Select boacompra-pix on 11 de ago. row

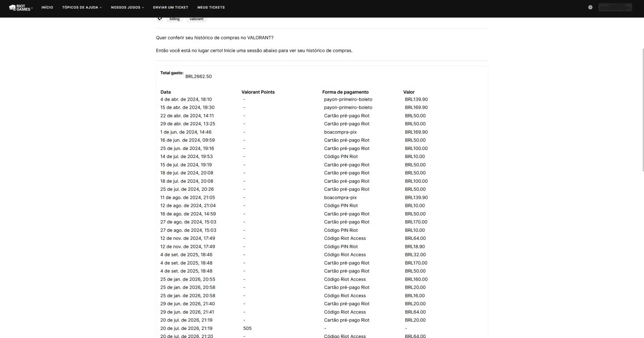click(340, 197)
